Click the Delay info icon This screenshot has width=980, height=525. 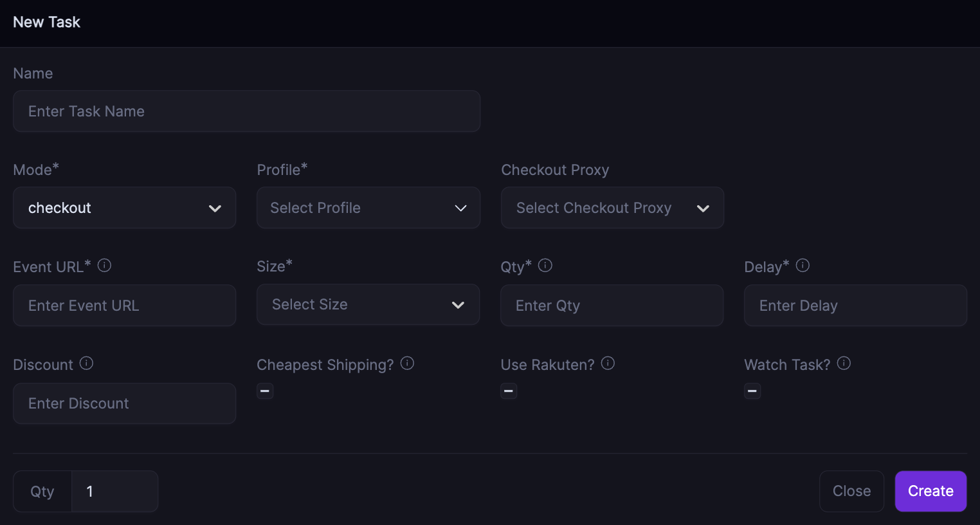pos(803,265)
